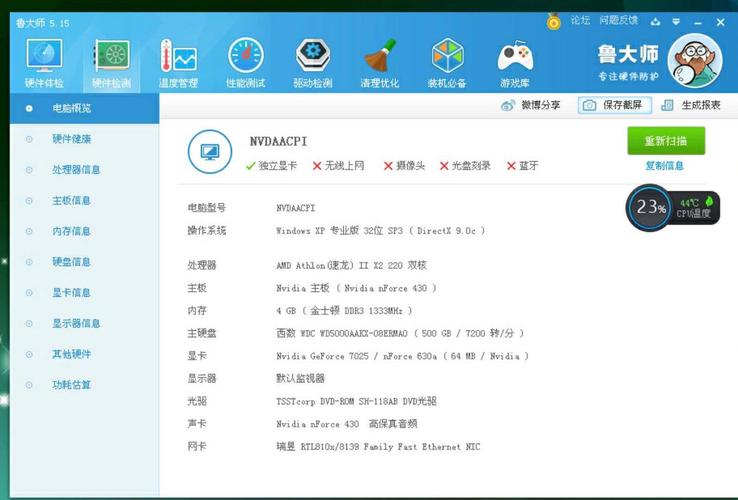
Task: Click the green 重新扫描 rescan button
Action: click(666, 140)
